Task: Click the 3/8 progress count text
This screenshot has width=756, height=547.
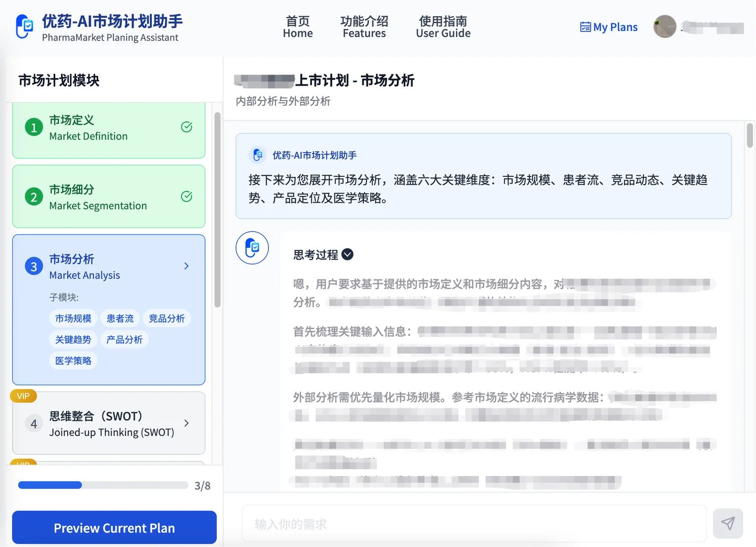Action: tap(203, 486)
